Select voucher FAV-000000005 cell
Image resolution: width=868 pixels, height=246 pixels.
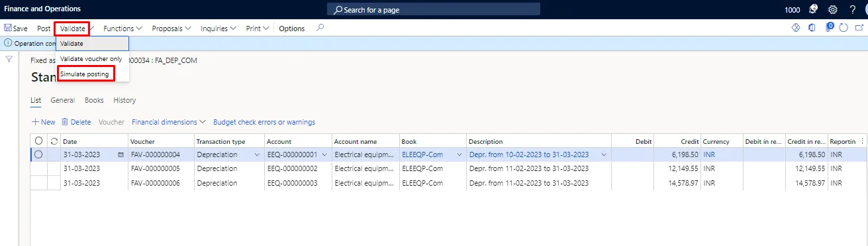(155, 168)
